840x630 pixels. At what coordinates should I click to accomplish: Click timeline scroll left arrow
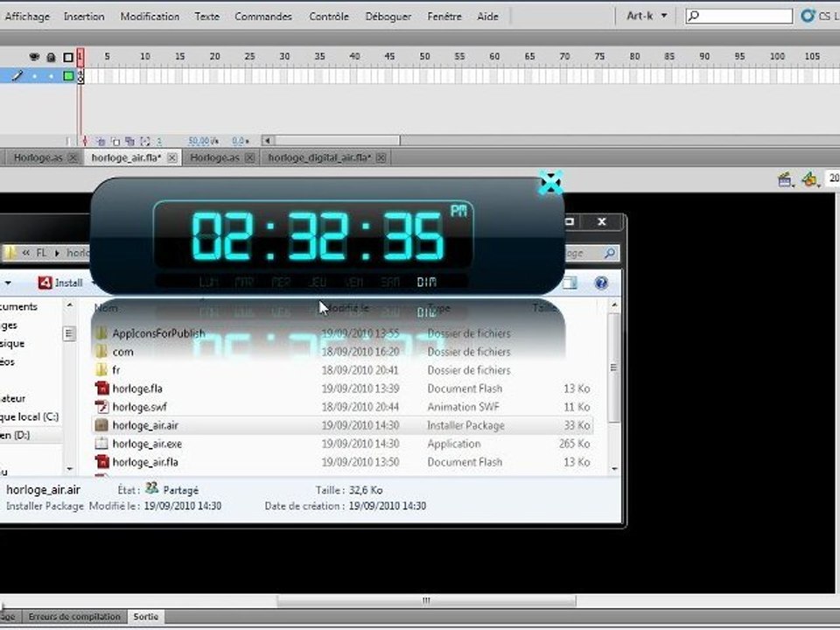tap(268, 141)
